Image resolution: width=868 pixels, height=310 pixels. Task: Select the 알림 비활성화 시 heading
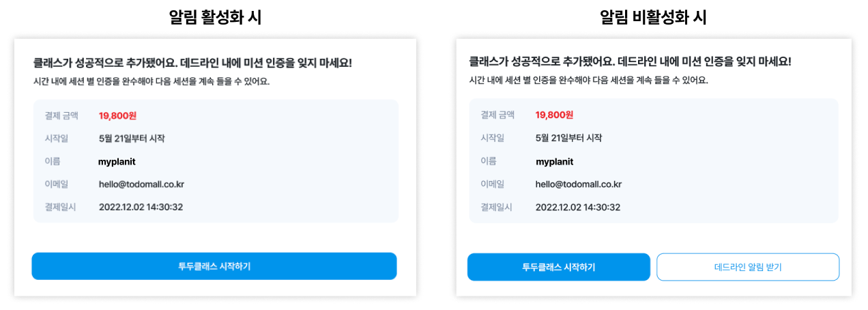[x=653, y=18]
